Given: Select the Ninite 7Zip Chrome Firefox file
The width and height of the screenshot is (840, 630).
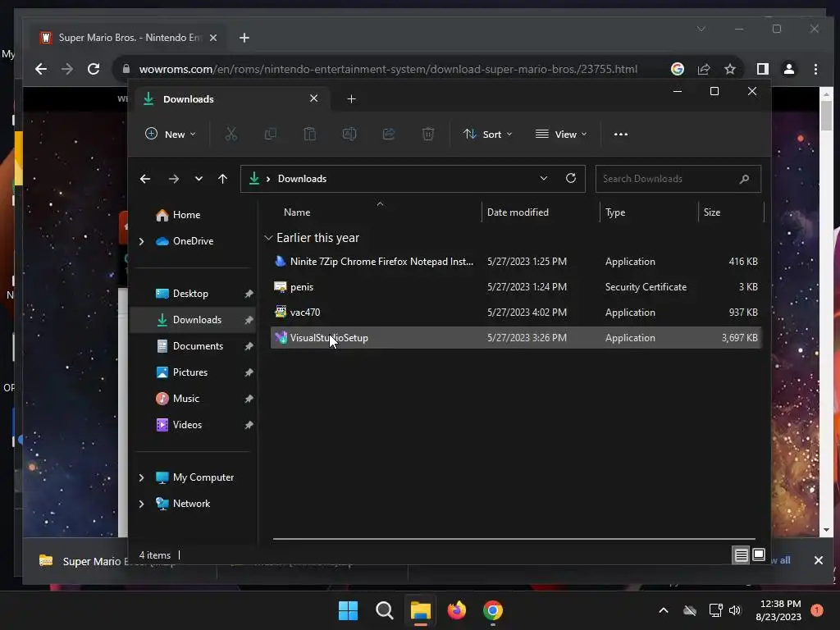Looking at the screenshot, I should point(515,262).
